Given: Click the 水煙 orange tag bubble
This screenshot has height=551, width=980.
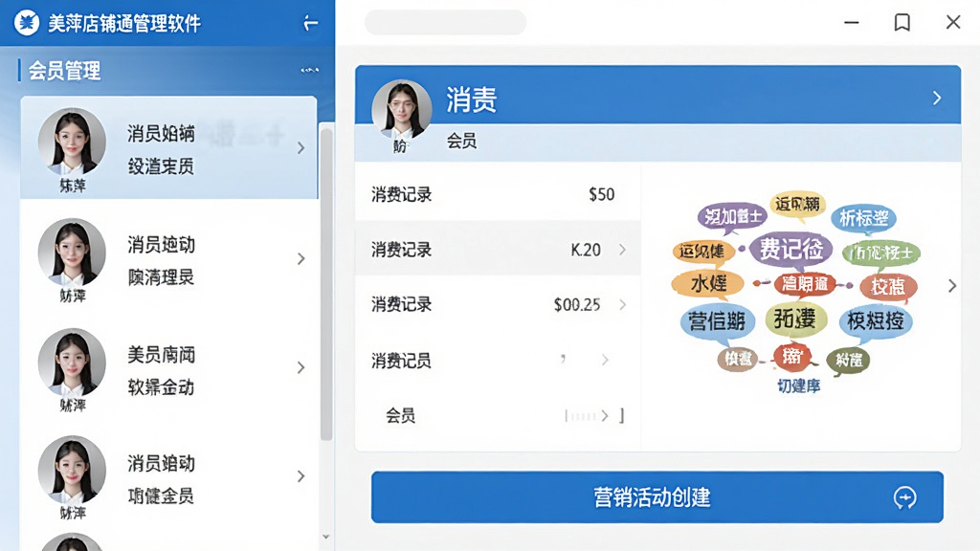Looking at the screenshot, I should [708, 283].
